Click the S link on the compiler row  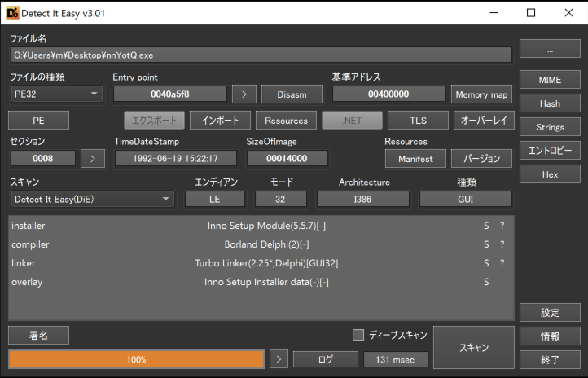pos(486,244)
